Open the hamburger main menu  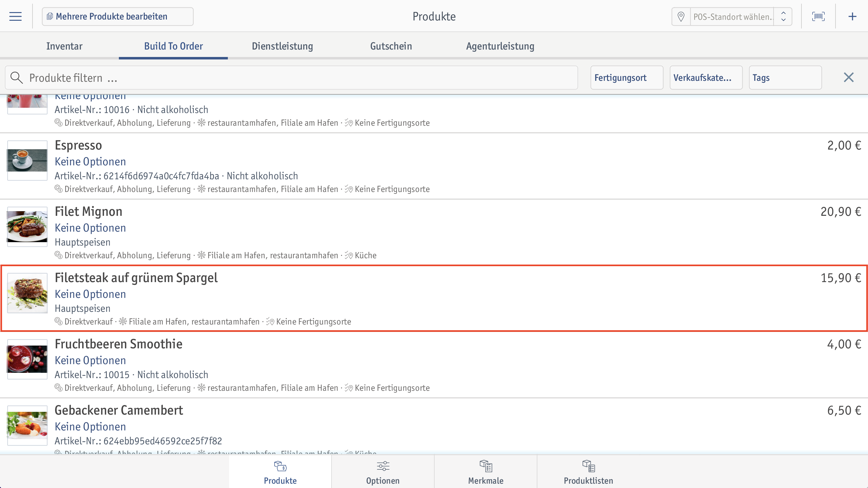[x=15, y=16]
